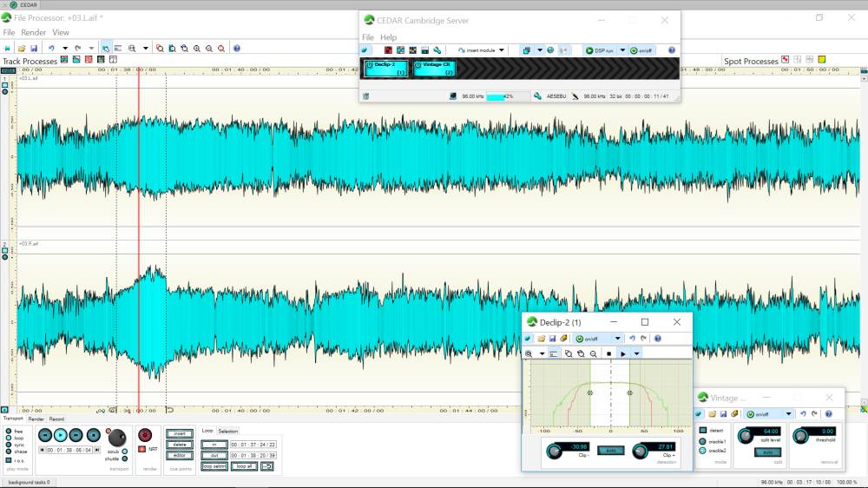Screen dimensions: 868x488
Task: Toggle the r.o.s. checkbox
Action: point(9,460)
